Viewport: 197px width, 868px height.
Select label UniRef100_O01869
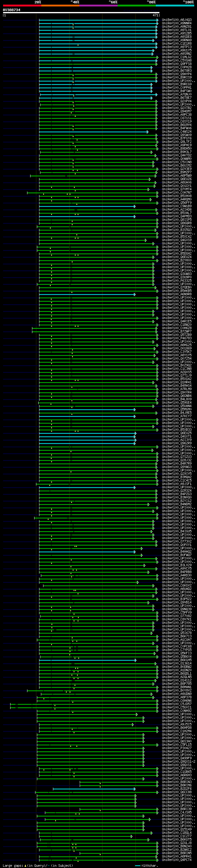(177, 349)
